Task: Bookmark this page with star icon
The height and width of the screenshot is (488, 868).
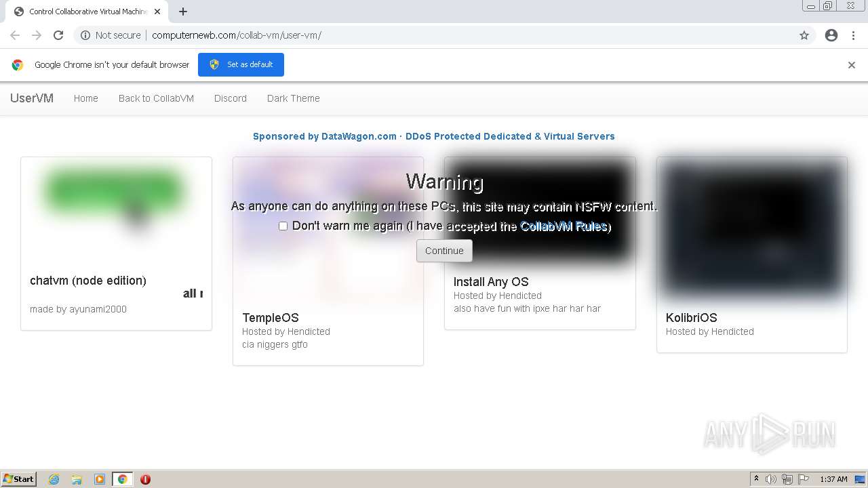Action: coord(804,35)
